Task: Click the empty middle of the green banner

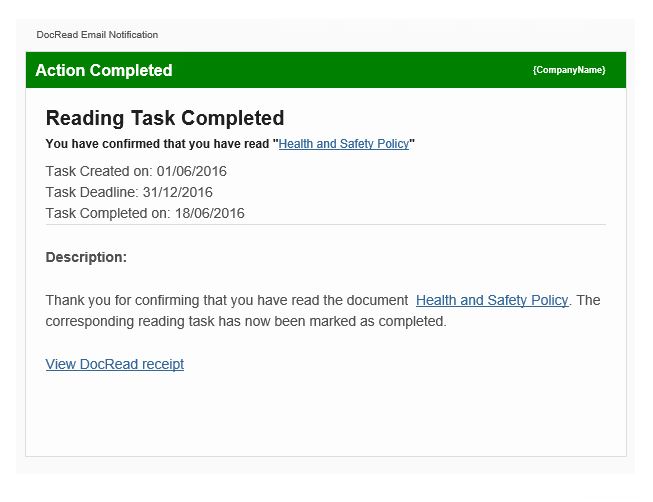Action: [350, 70]
